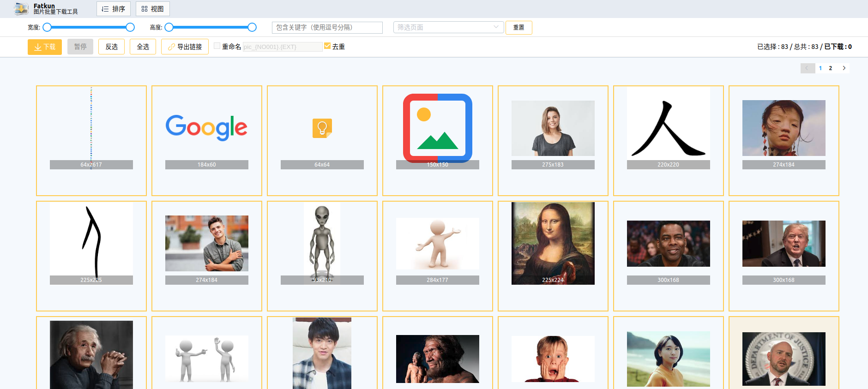868x389 pixels.
Task: Go to previous page arrow
Action: (808, 68)
